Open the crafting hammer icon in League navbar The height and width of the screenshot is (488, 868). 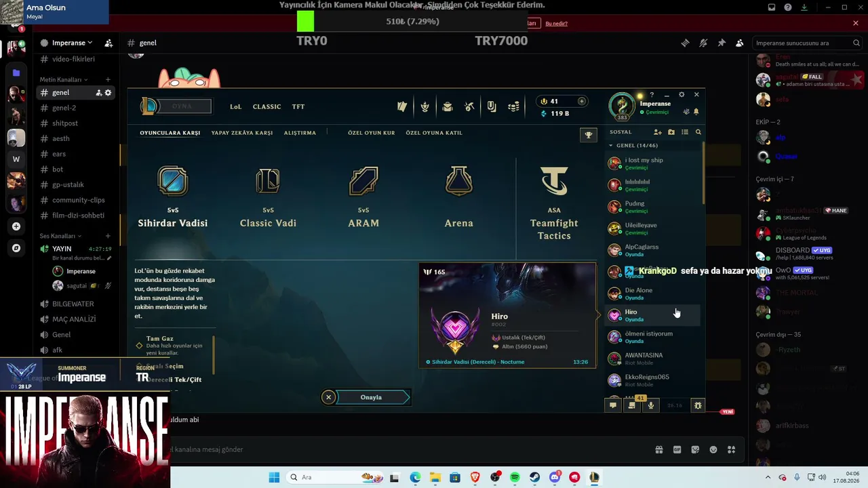point(469,106)
